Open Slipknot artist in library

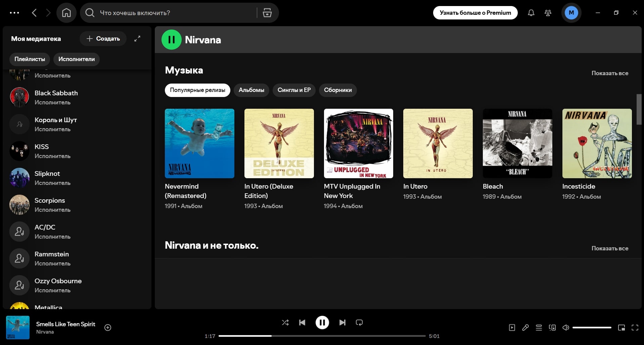click(77, 178)
